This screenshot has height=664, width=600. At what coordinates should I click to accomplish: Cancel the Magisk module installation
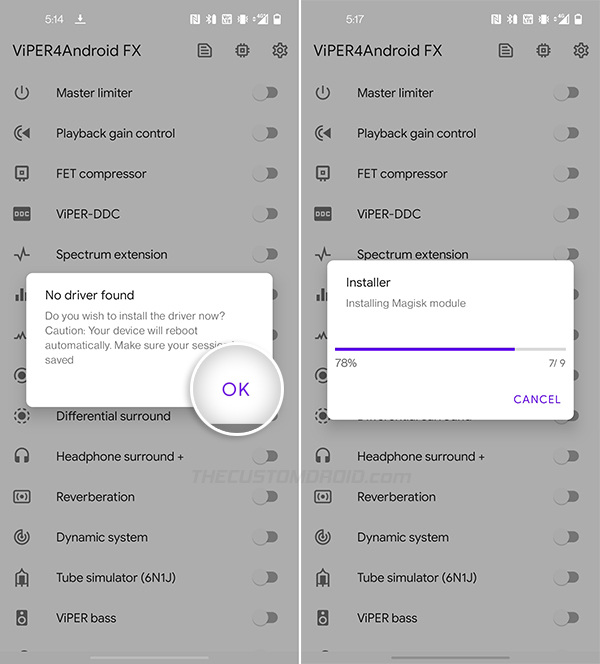click(x=536, y=399)
